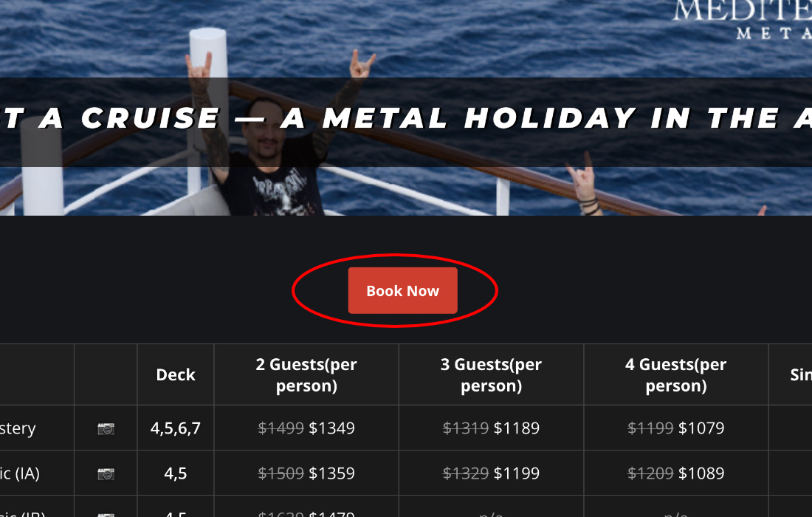
Task: Click the red Book Now button
Action: click(402, 290)
